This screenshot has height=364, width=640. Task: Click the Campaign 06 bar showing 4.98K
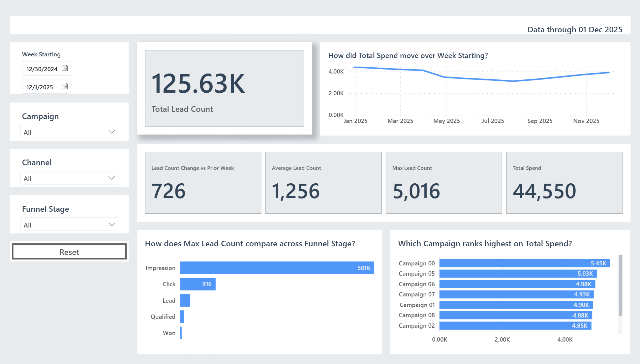click(517, 284)
